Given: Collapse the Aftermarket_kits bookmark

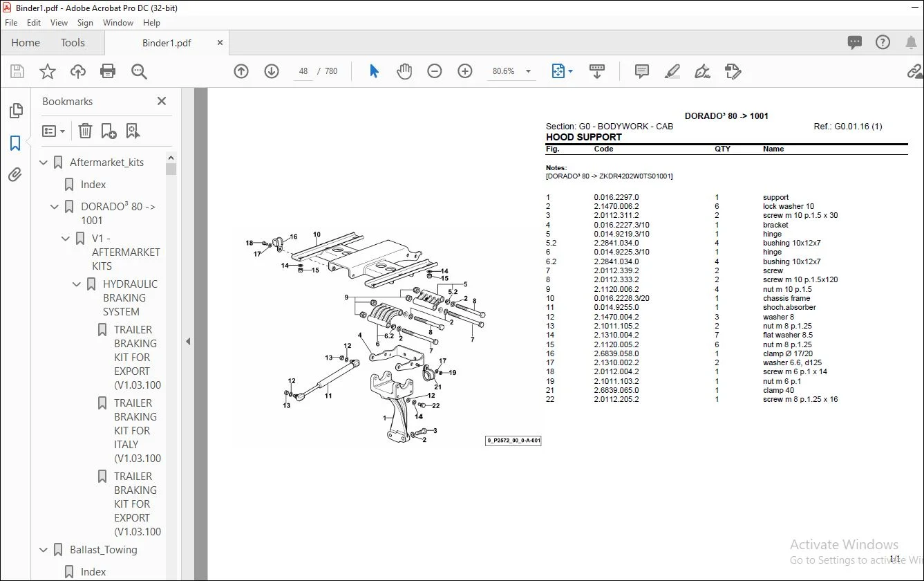Looking at the screenshot, I should tap(44, 163).
